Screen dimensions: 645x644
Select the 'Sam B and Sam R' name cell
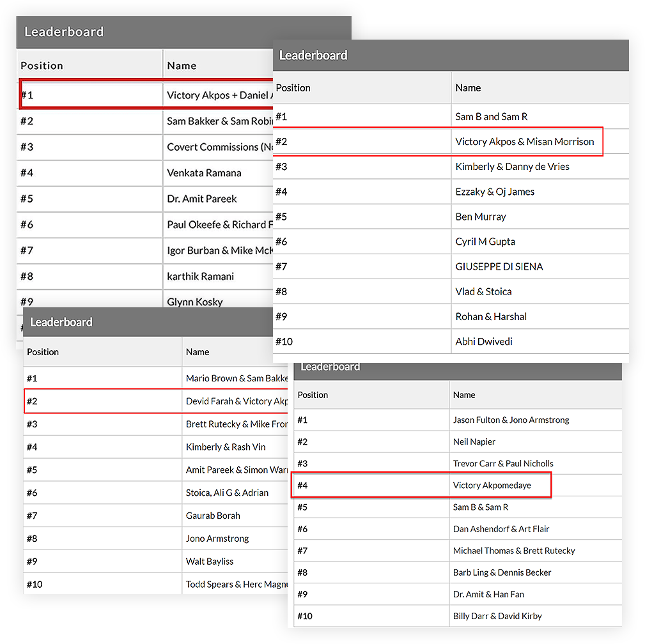pos(540,116)
